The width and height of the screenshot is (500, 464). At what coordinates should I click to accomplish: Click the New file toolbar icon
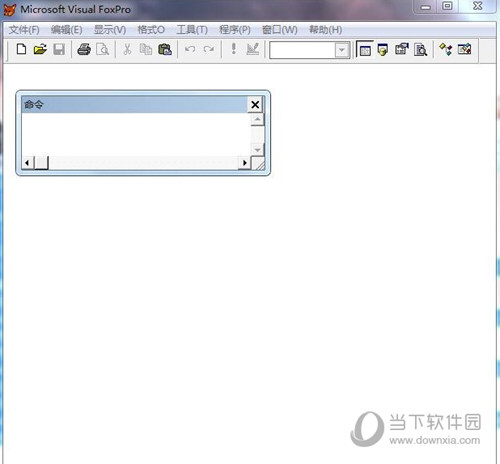(21, 49)
